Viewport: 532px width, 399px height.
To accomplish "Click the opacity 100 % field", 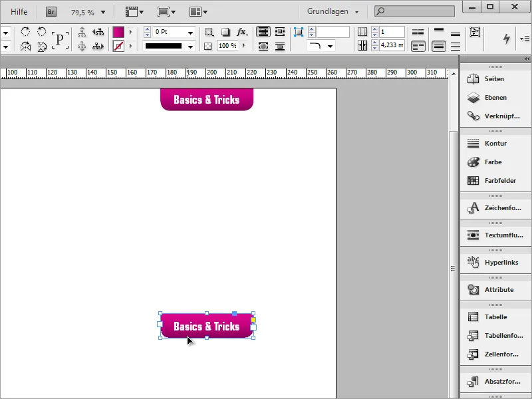I will point(227,46).
